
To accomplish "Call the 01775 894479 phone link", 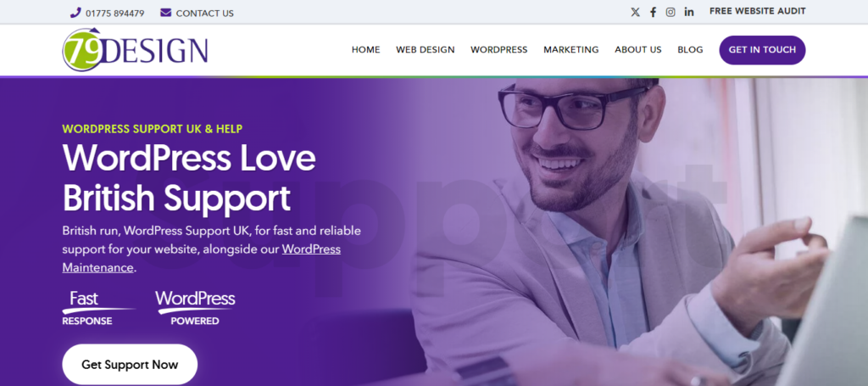I will coord(114,14).
